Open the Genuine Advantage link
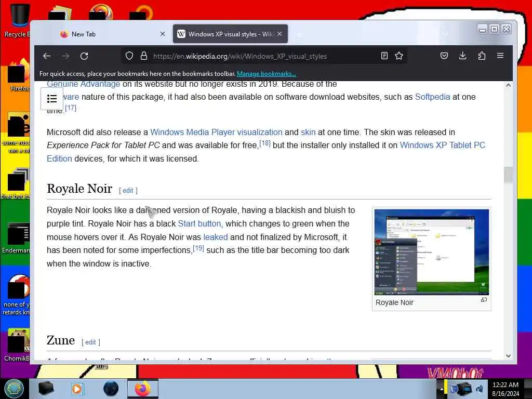 [x=84, y=84]
